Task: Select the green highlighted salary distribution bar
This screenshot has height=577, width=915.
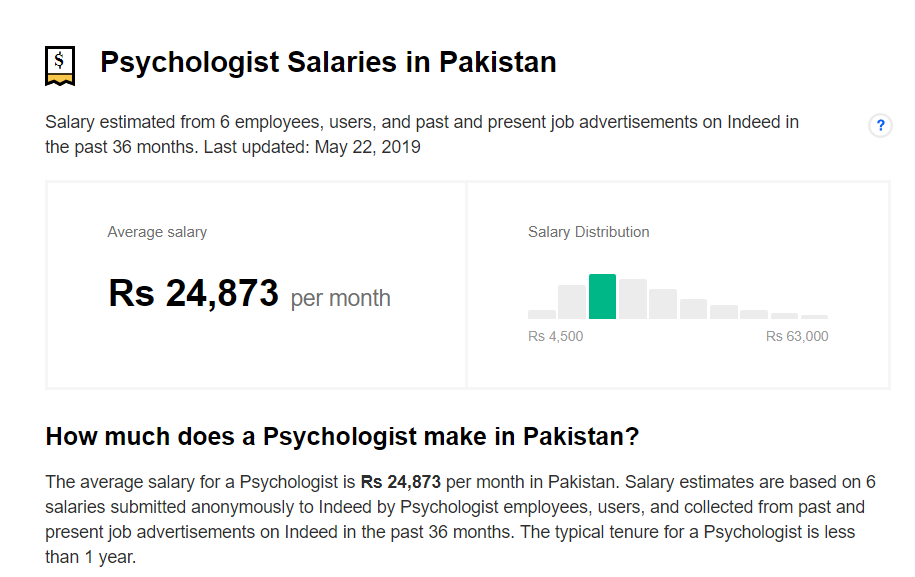Action: [x=602, y=297]
